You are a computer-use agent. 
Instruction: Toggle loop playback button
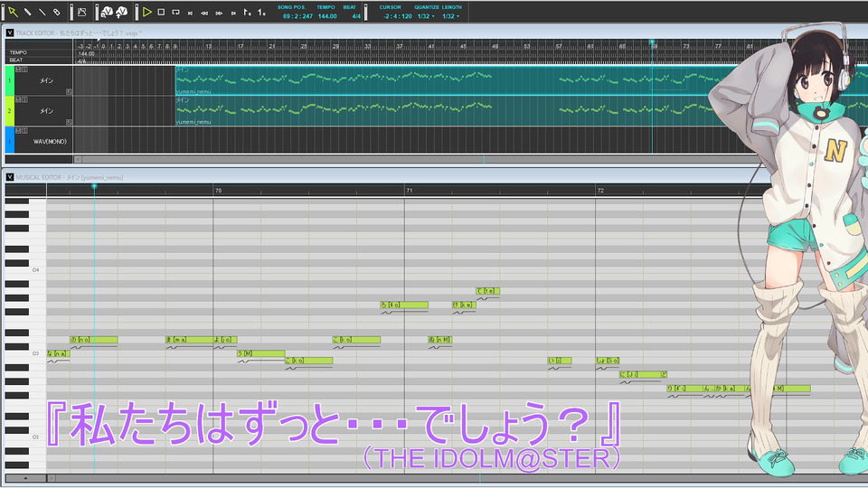(175, 12)
